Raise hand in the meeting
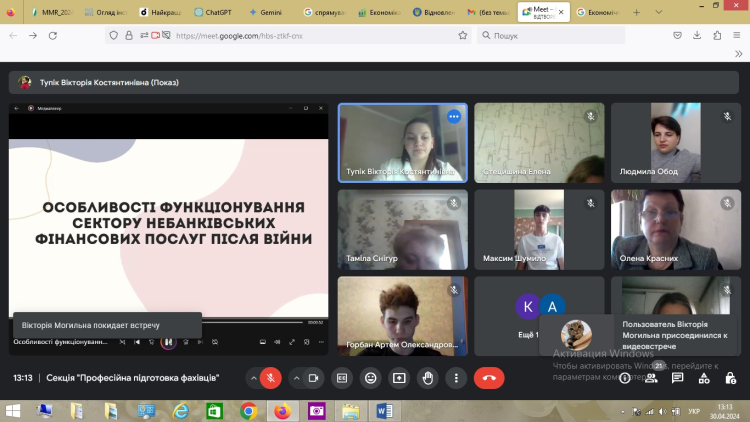750x422 pixels. (429, 378)
